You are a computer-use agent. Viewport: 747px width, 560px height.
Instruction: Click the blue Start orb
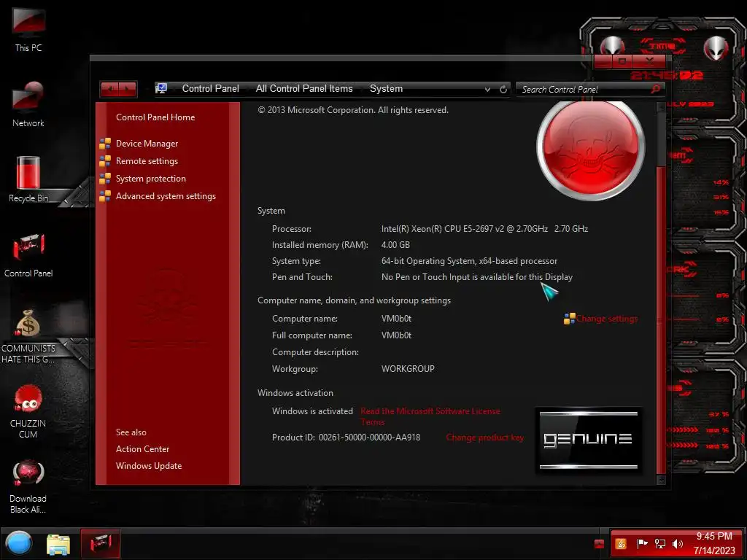coord(18,543)
